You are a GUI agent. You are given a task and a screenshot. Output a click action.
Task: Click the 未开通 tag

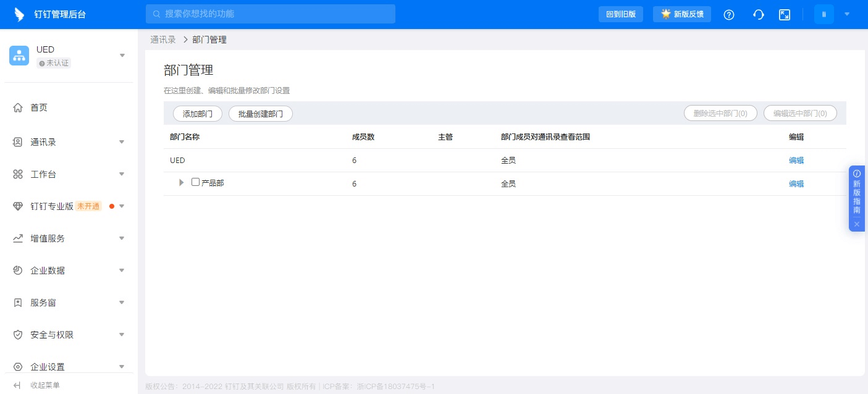[x=89, y=206]
